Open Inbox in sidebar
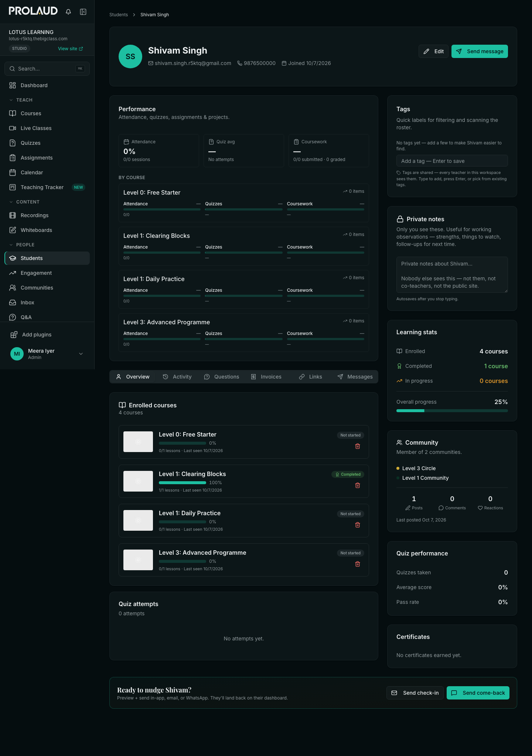532x756 pixels. point(47,302)
